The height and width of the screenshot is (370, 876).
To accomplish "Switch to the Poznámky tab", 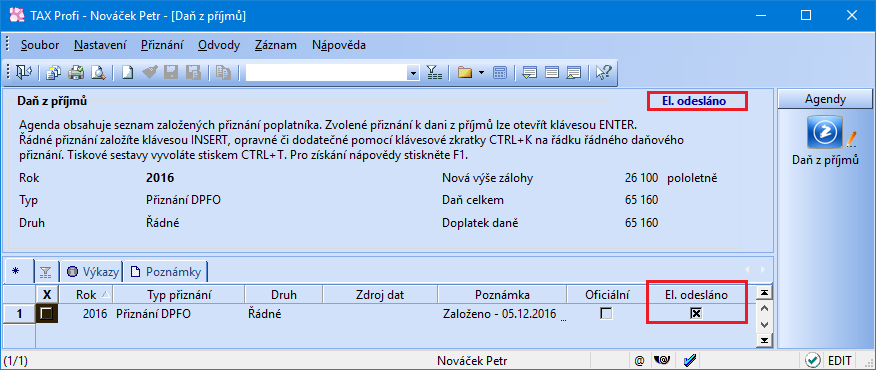I will pos(166,272).
